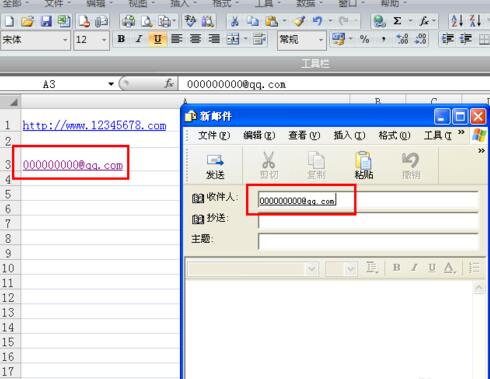Toggle Bold formatting in Excel toolbar
Image resolution: width=490 pixels, height=379 pixels.
121,39
